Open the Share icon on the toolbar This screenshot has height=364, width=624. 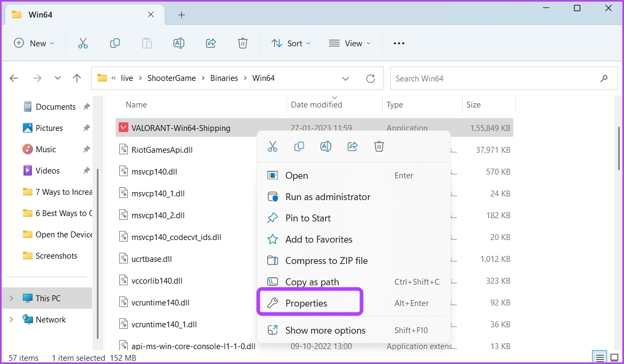(211, 43)
